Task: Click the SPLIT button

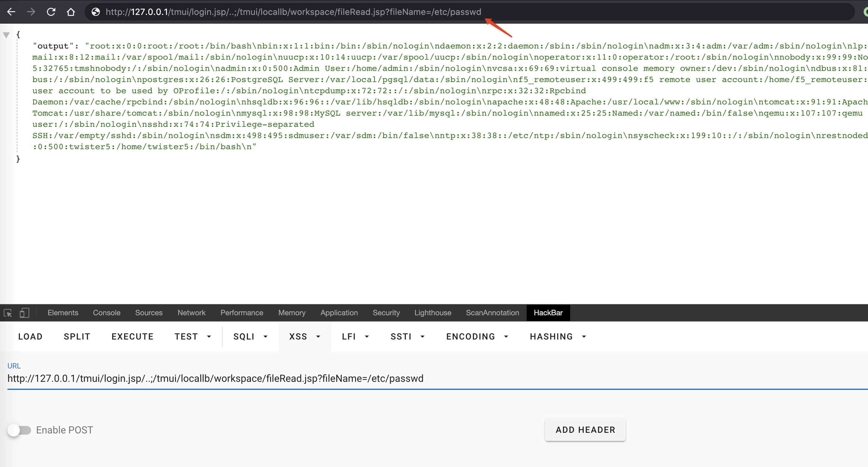Action: point(77,336)
